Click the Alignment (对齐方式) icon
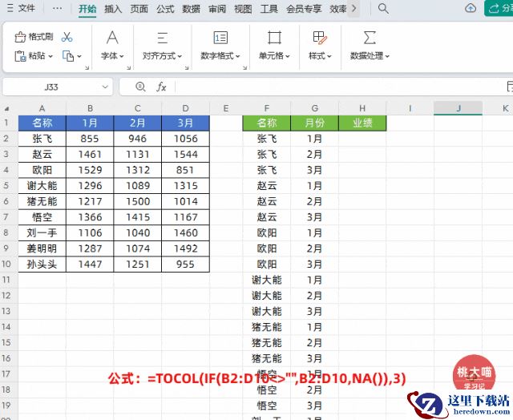 coord(162,38)
